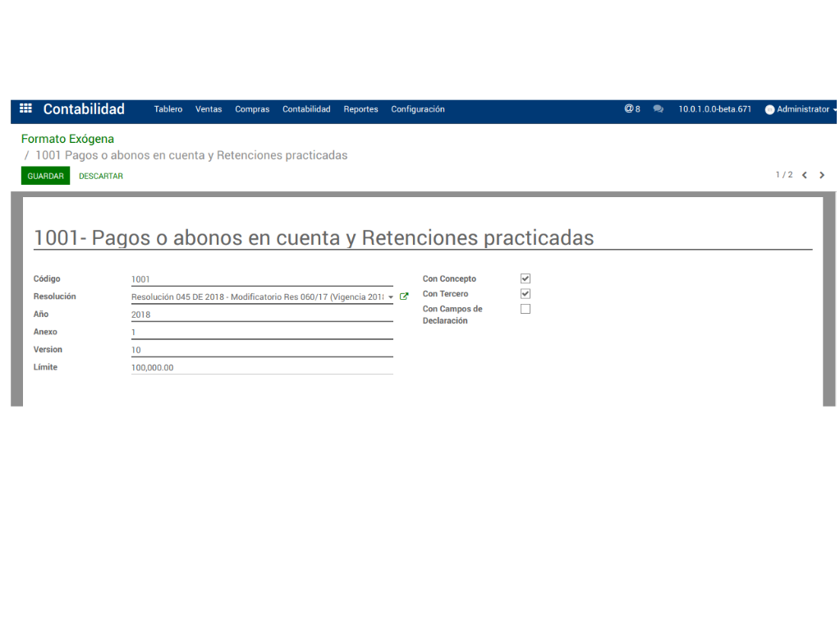Navigate to Formato Exógena breadcrumb link

tap(67, 139)
